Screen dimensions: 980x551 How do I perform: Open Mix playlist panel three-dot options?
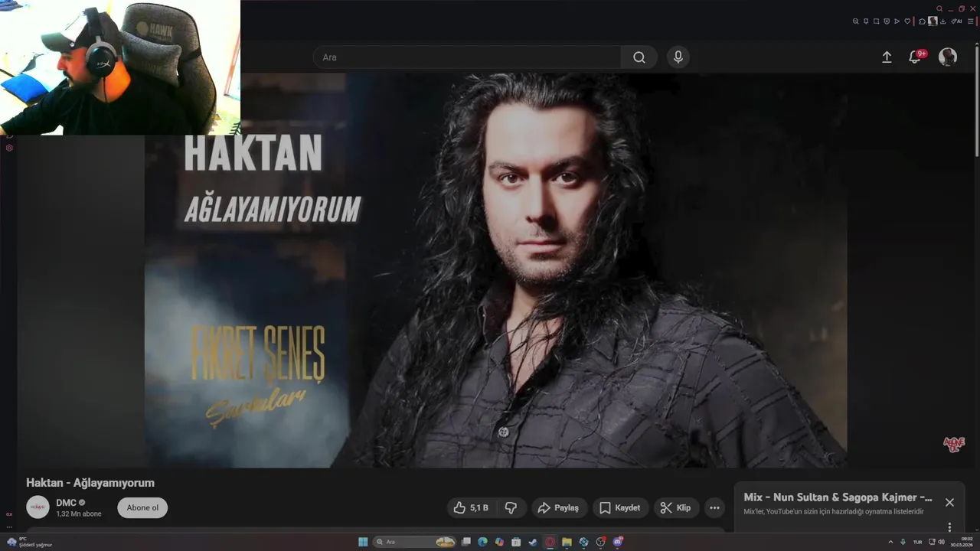949,527
